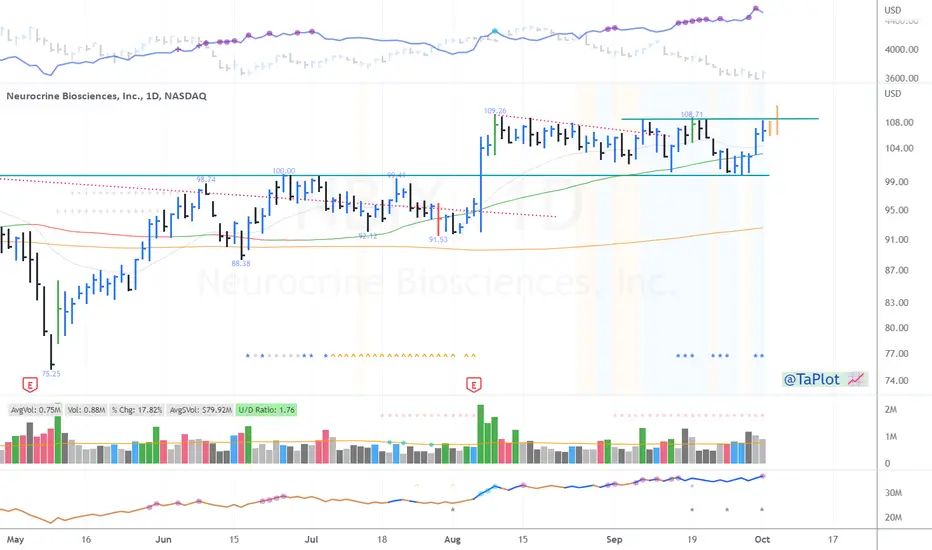932x550 pixels.
Task: Click the 87.00 price axis label
Action: point(897,270)
